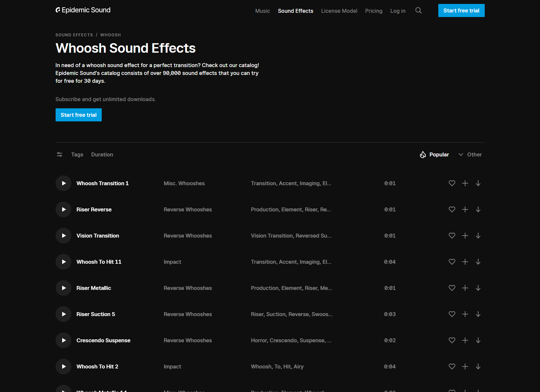Add Riser Metallic using the plus icon
540x392 pixels.
465,288
